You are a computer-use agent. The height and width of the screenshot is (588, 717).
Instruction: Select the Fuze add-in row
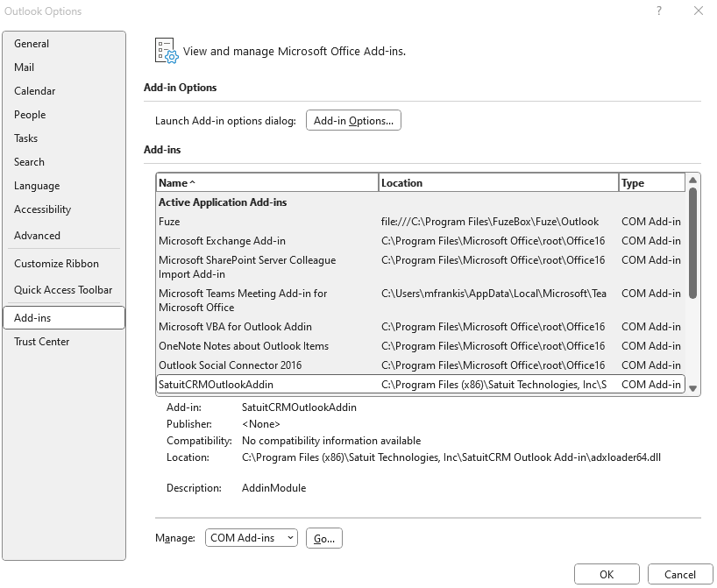tap(421, 222)
